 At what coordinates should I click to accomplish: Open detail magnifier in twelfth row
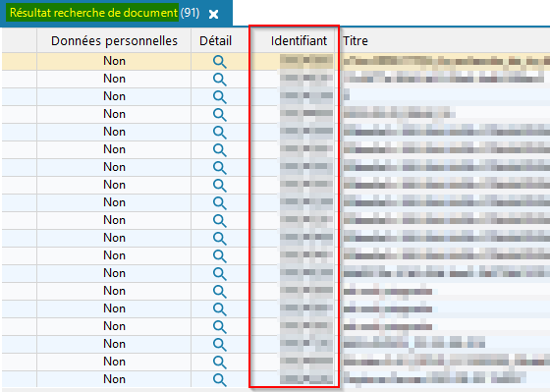(220, 255)
